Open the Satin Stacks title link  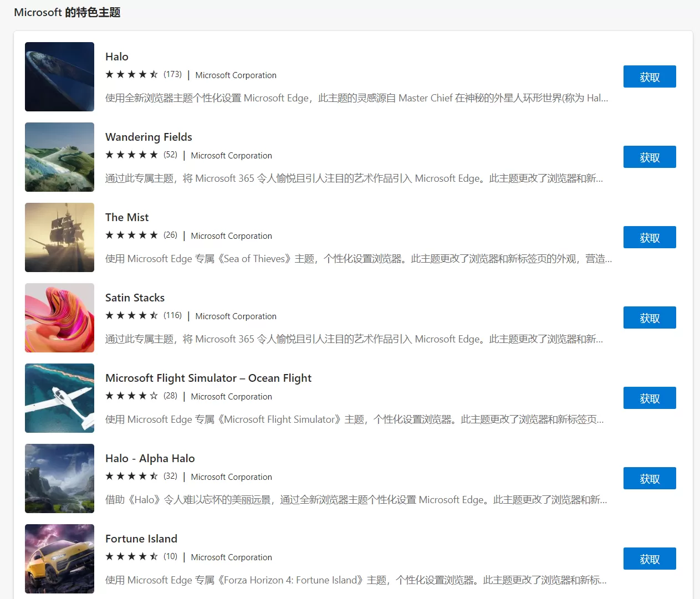tap(135, 298)
